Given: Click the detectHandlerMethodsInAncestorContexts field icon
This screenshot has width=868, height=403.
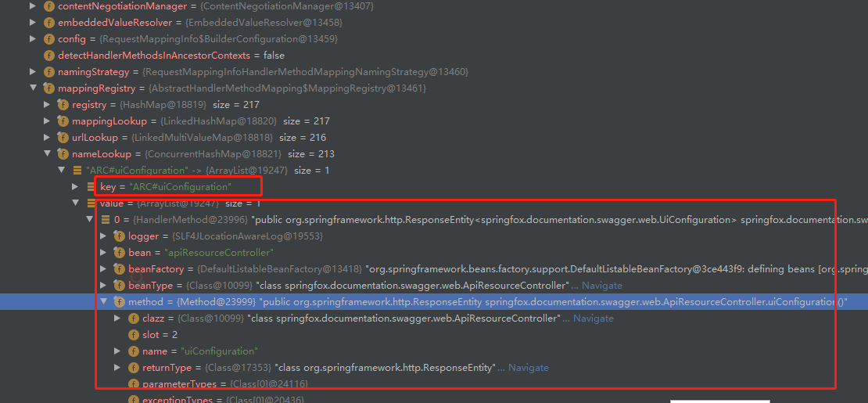Looking at the screenshot, I should 49,56.
